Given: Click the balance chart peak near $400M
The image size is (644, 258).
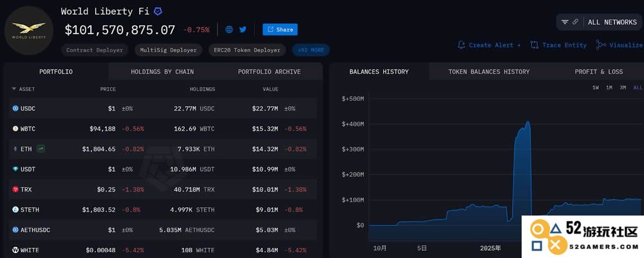Looking at the screenshot, I should click(x=528, y=122).
